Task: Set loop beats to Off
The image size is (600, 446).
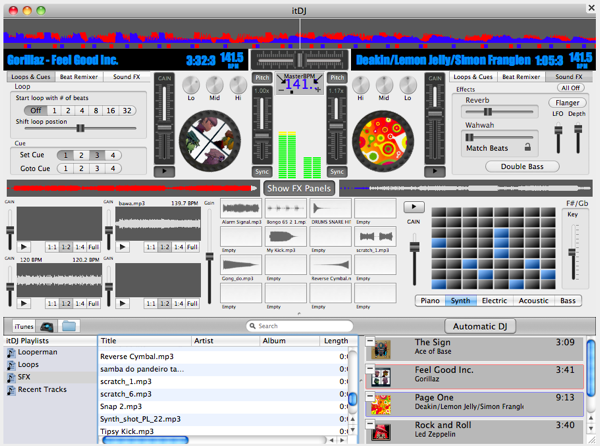Action: 36,111
